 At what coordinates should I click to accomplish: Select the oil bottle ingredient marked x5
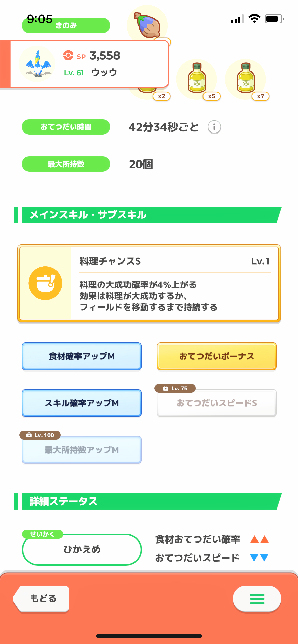(197, 78)
